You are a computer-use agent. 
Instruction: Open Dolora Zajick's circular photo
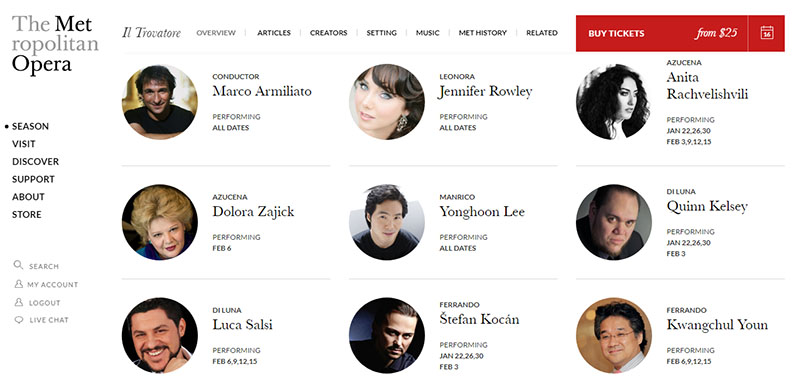160,222
